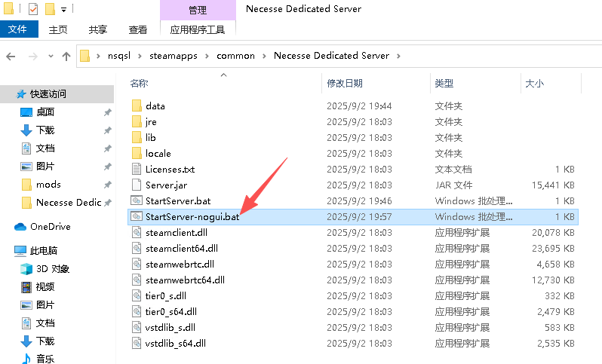Click the Back navigation arrow

pos(11,56)
